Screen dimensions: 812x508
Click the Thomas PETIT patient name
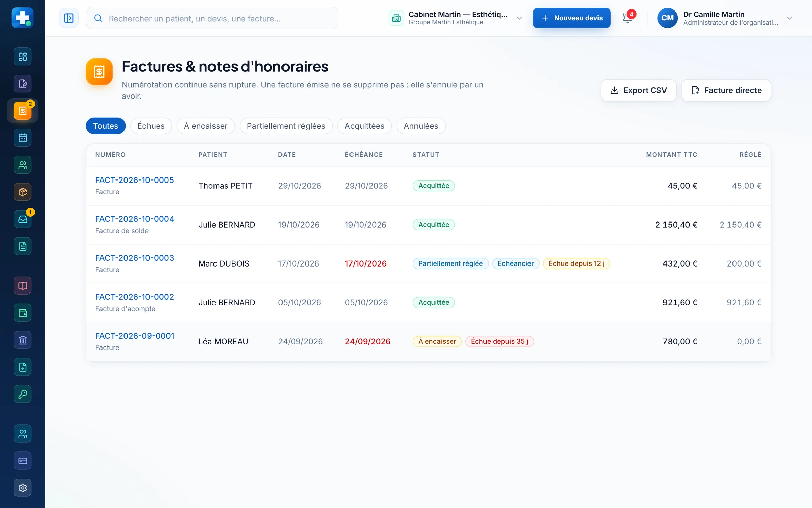(225, 186)
